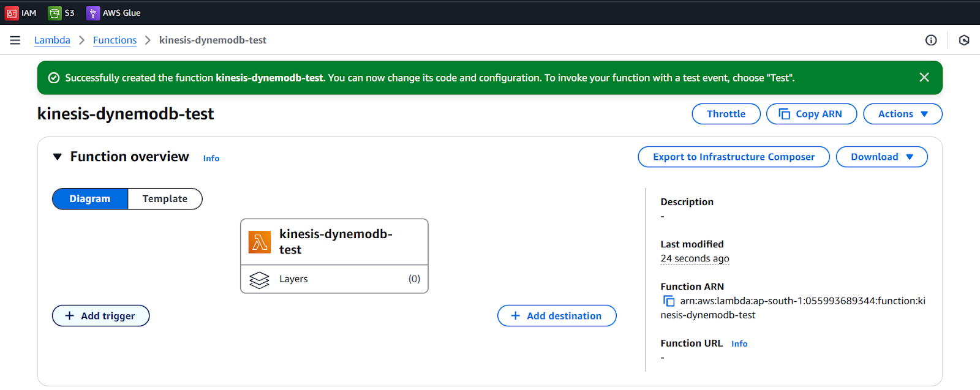Click the Throttle button
This screenshot has height=390, width=980.
726,114
